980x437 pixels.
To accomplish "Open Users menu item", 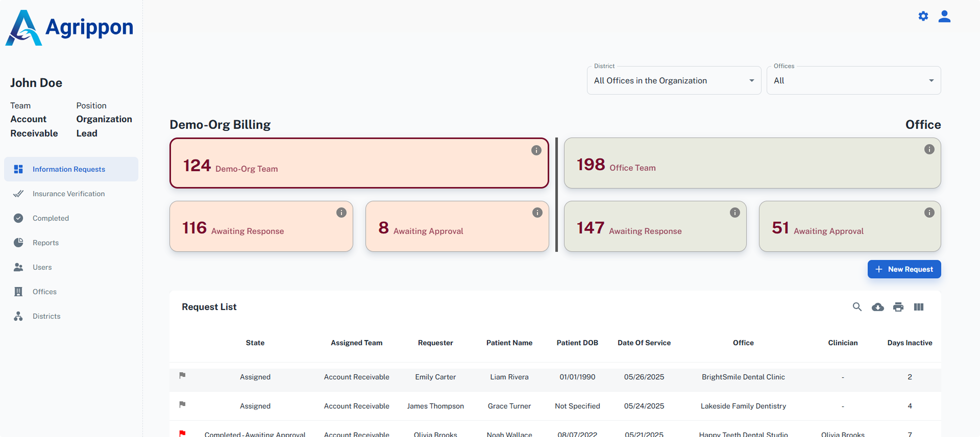I will (x=71, y=267).
